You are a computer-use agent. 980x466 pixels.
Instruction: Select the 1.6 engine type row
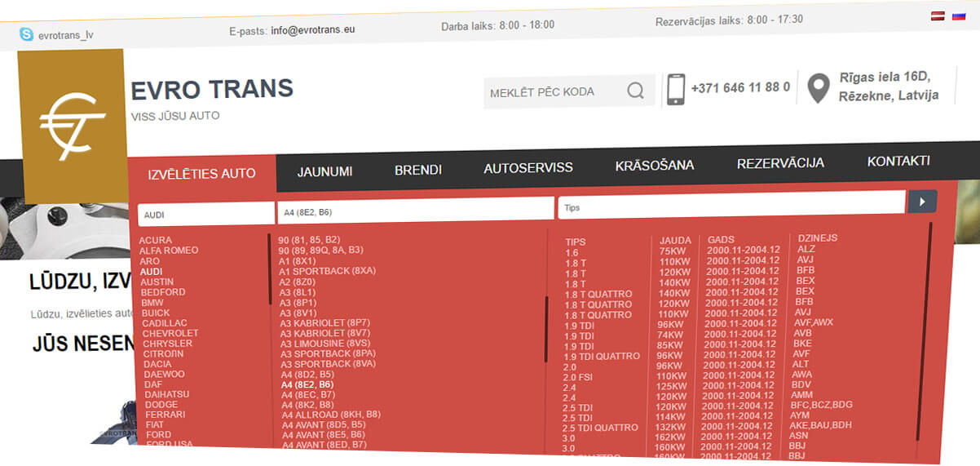(x=572, y=253)
